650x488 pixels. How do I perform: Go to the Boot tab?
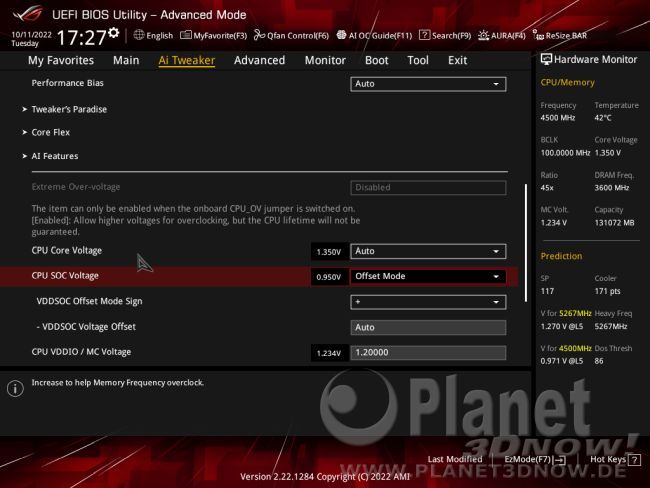pos(376,61)
